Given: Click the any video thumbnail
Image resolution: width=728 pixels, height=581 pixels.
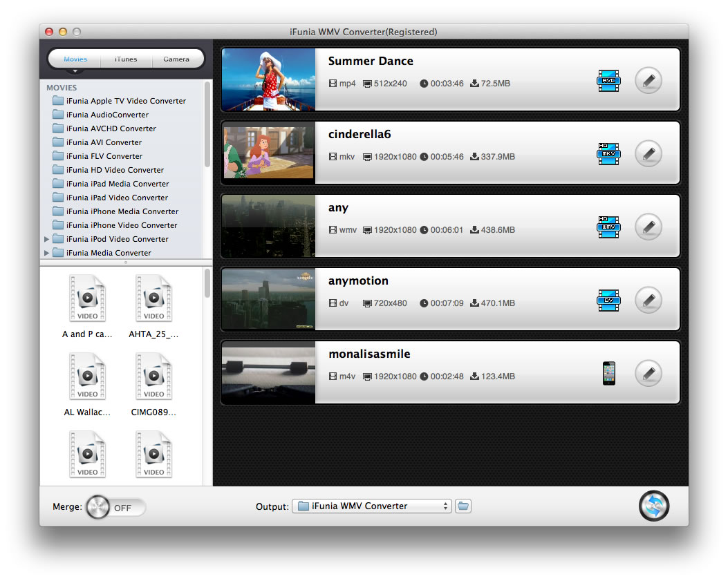Looking at the screenshot, I should click(x=268, y=226).
